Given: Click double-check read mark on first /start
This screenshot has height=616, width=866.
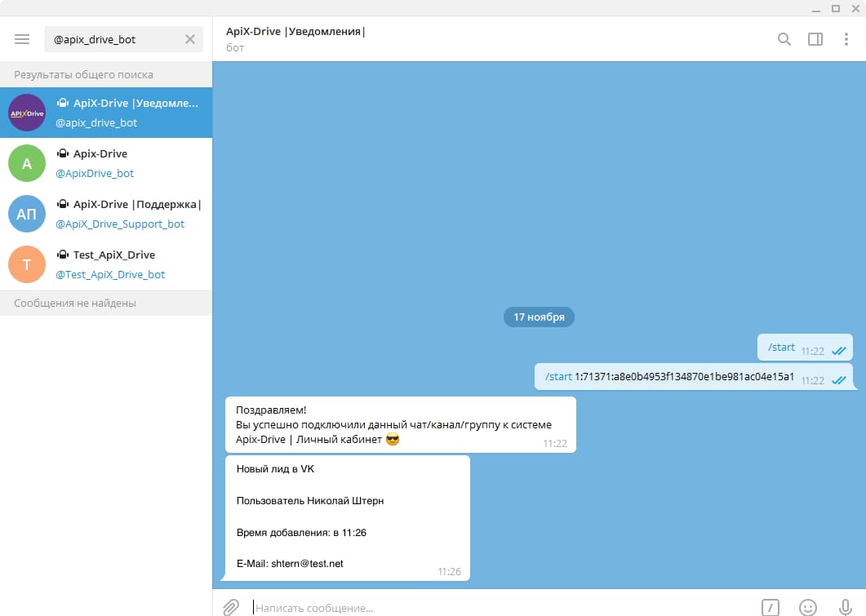Looking at the screenshot, I should 839,351.
